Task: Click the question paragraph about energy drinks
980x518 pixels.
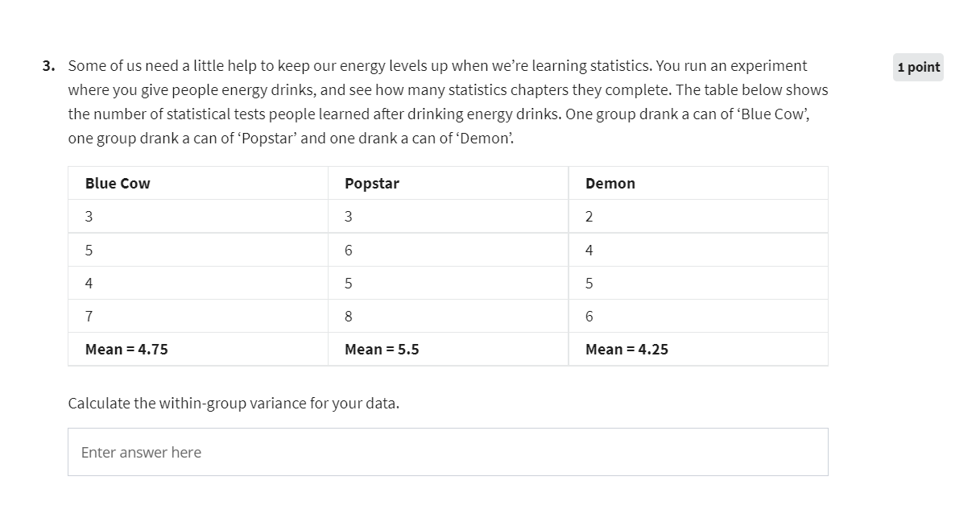Action: [x=448, y=102]
